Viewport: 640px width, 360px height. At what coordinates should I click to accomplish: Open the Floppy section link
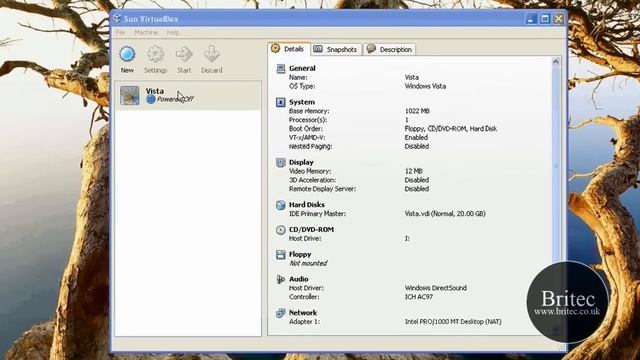click(300, 255)
